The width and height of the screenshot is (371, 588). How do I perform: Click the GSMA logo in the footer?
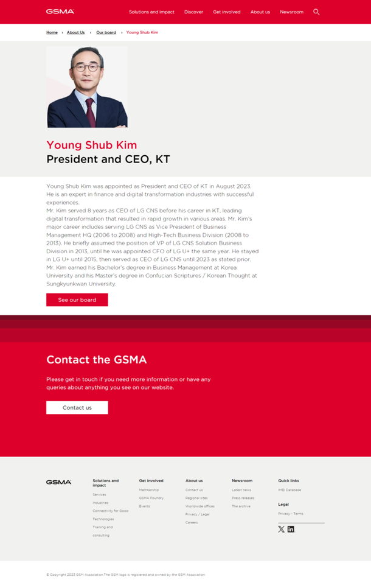click(x=58, y=482)
